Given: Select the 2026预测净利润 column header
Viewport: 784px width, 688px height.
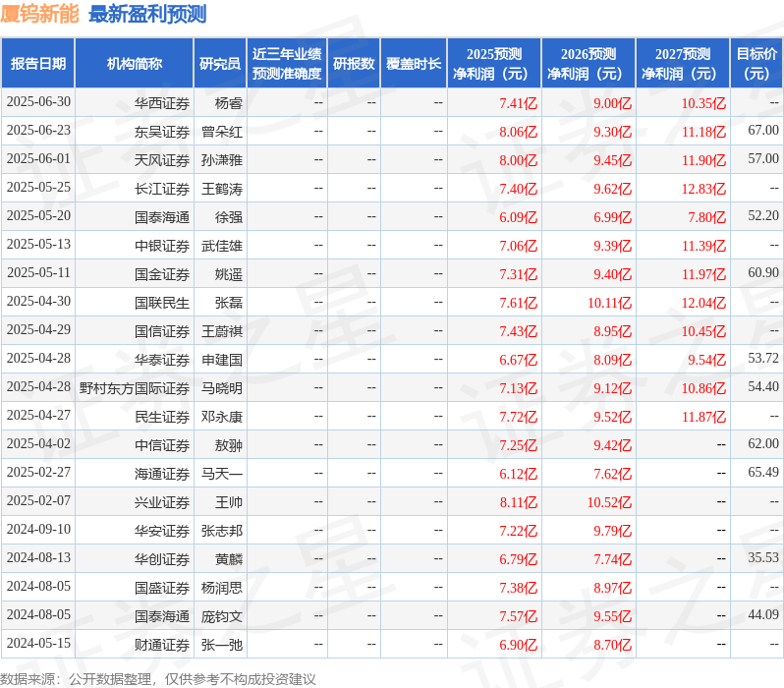Looking at the screenshot, I should pos(588,64).
